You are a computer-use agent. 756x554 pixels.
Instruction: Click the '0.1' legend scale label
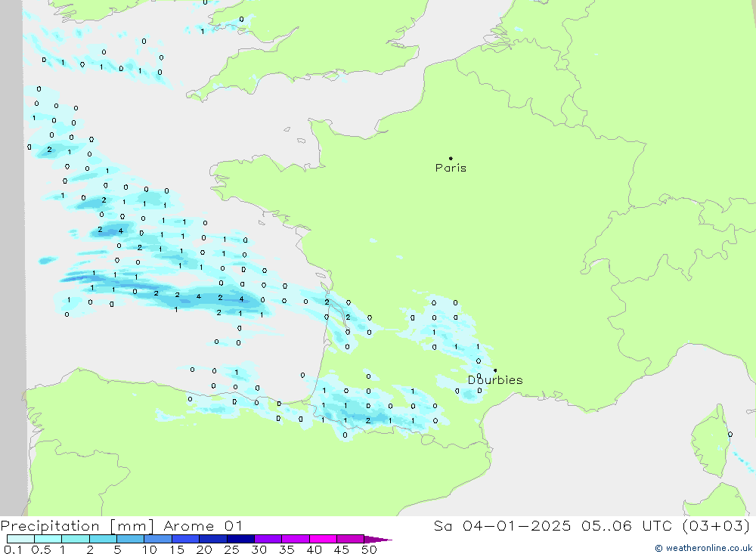pyautogui.click(x=13, y=549)
